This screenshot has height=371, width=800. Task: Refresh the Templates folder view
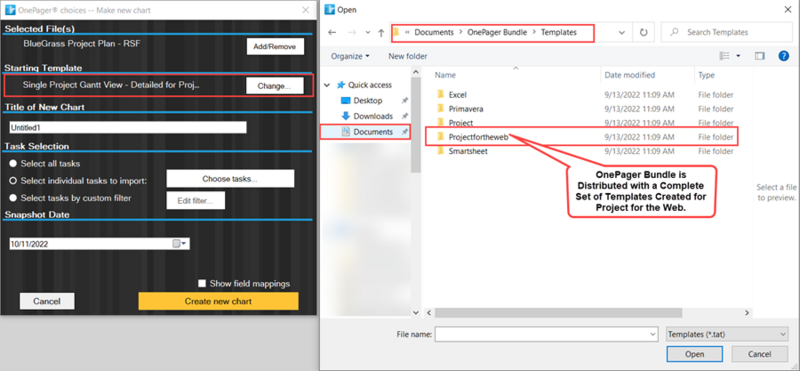coord(643,32)
